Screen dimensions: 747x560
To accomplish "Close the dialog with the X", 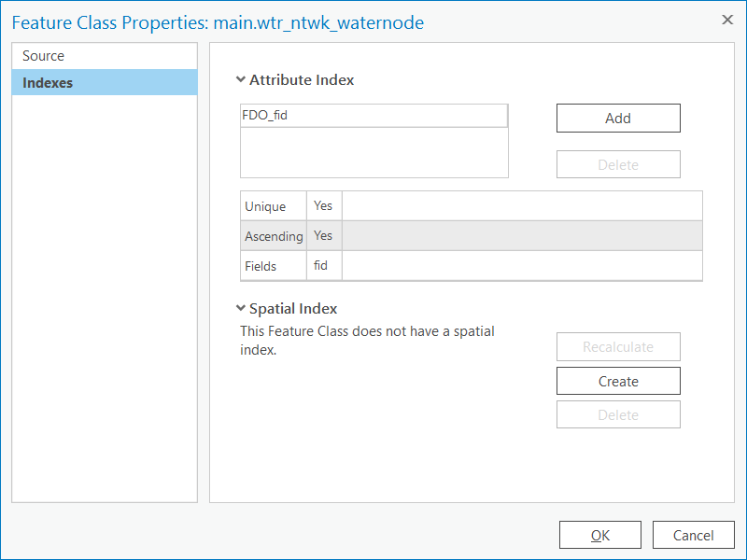I will [727, 19].
